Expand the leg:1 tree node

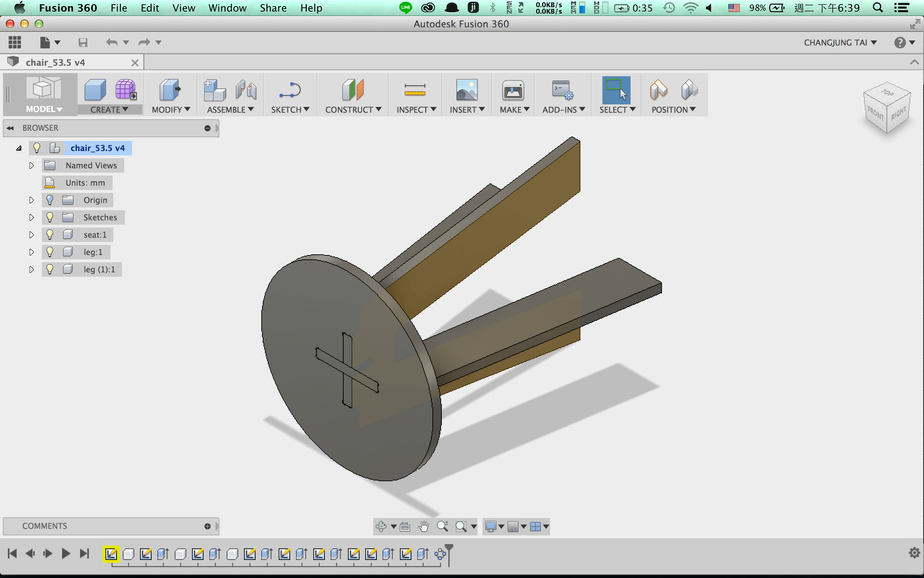(32, 252)
